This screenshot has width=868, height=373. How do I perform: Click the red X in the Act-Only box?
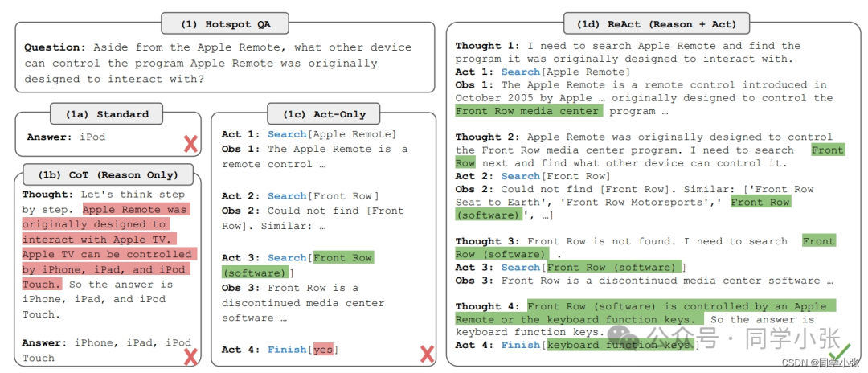[x=427, y=354]
